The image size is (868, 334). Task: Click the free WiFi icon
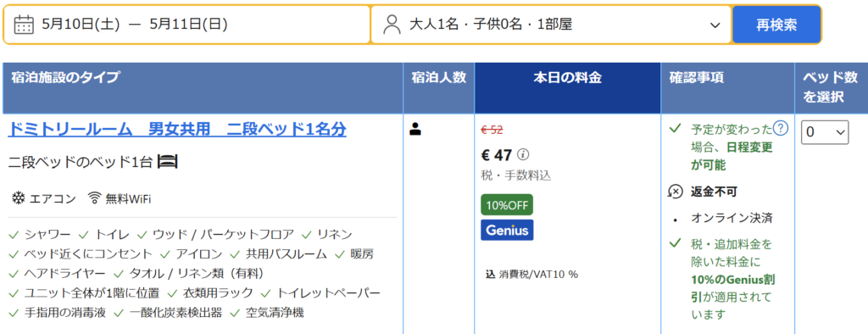[x=95, y=198]
